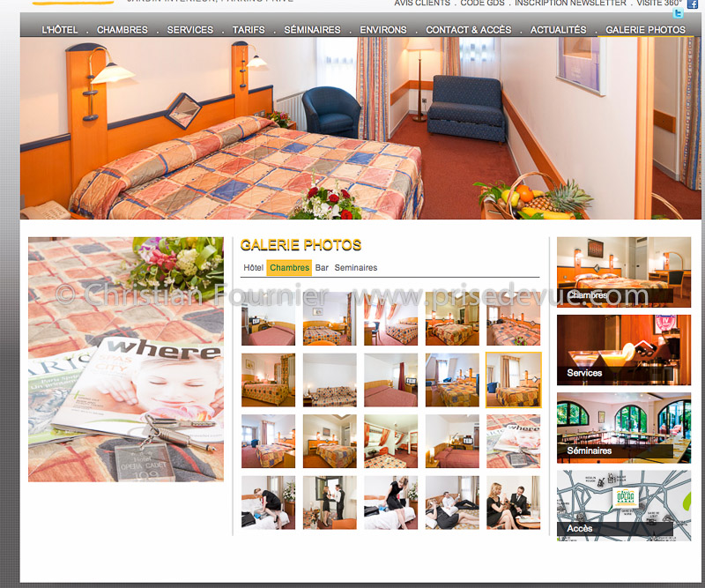The width and height of the screenshot is (705, 588).
Task: Open the Accès map banner
Action: tap(624, 506)
